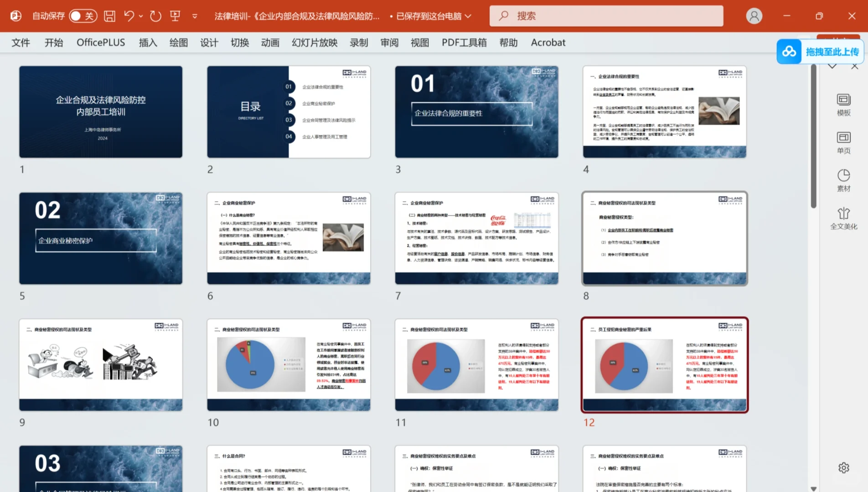Open the OfficePLUS tab
Image resolution: width=868 pixels, height=492 pixels.
click(x=101, y=42)
